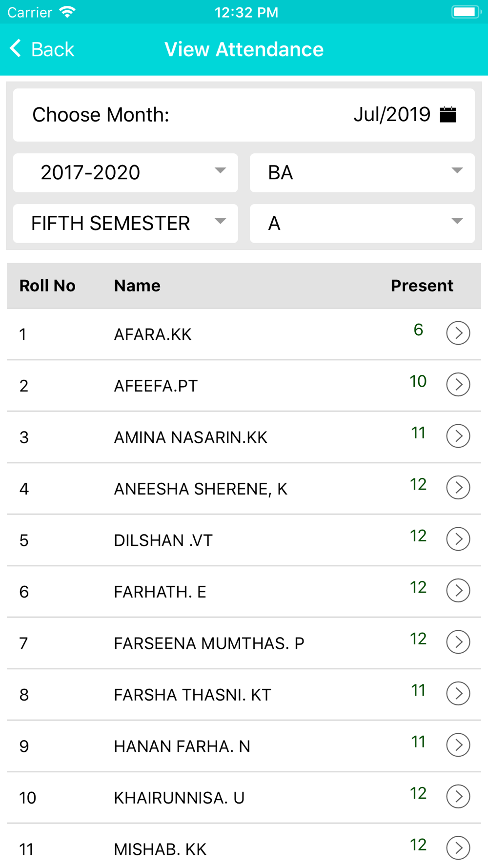The image size is (488, 868).
Task: Open the calendar icon for month selection
Action: [x=447, y=115]
